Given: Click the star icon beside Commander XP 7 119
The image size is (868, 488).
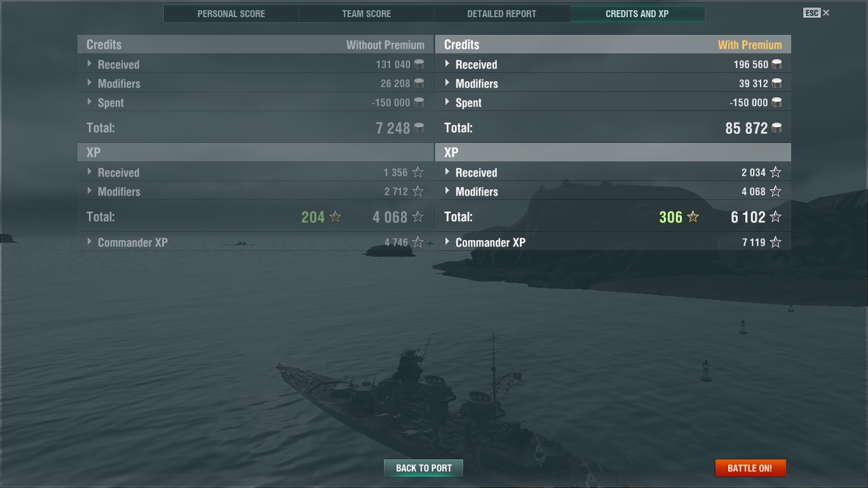Looking at the screenshot, I should click(x=775, y=242).
